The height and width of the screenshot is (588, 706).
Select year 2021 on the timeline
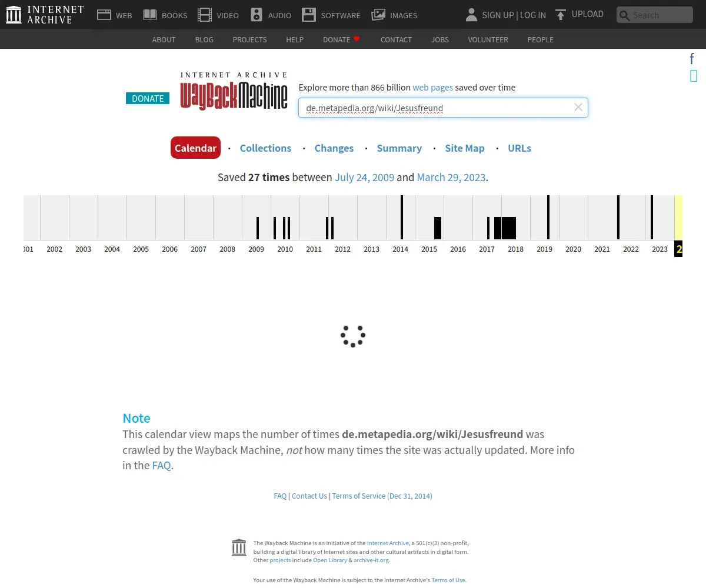pos(602,249)
